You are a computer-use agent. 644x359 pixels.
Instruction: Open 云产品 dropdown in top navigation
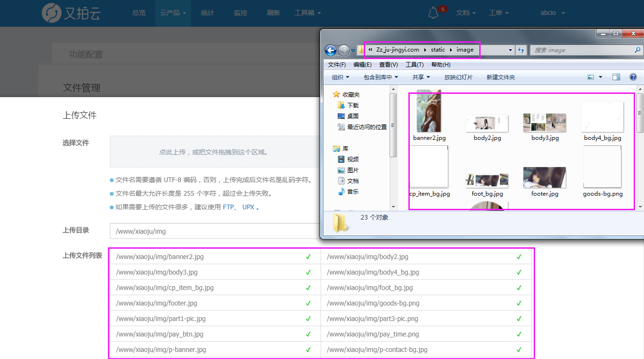[x=173, y=13]
